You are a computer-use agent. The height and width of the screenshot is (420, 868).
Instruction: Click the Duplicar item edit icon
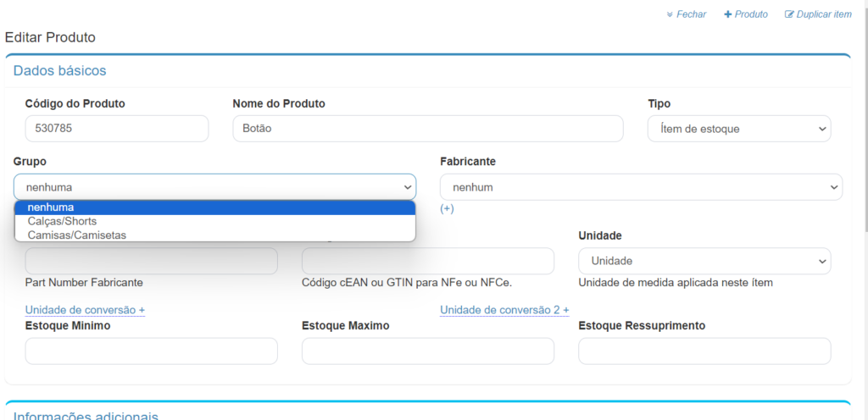pos(789,14)
